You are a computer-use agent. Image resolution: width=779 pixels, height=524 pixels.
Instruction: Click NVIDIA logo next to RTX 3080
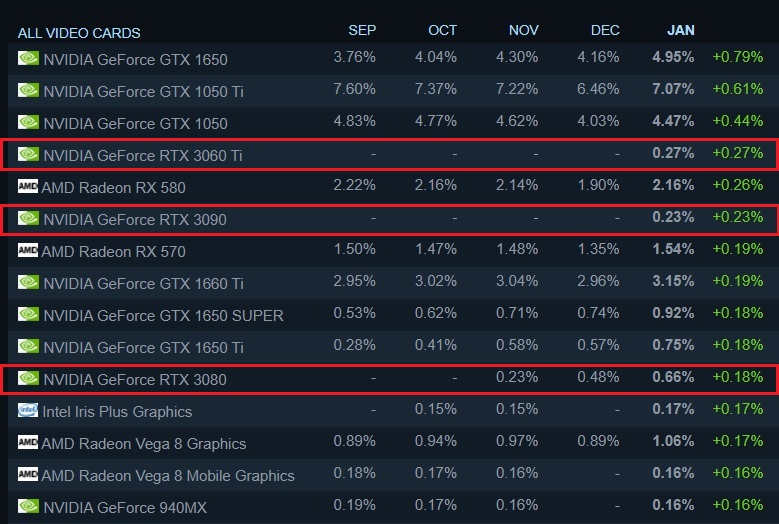[28, 378]
